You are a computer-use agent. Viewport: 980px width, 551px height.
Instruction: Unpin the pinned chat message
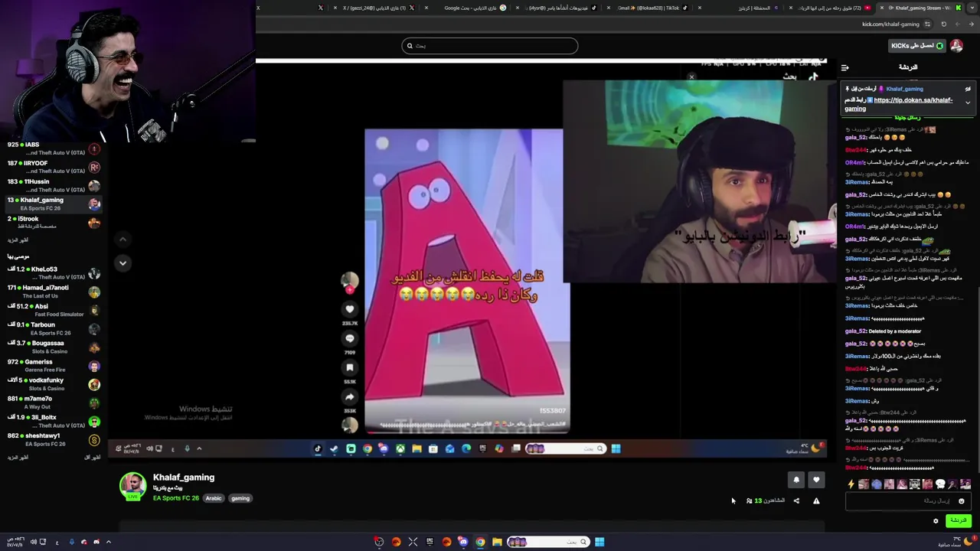tap(968, 89)
